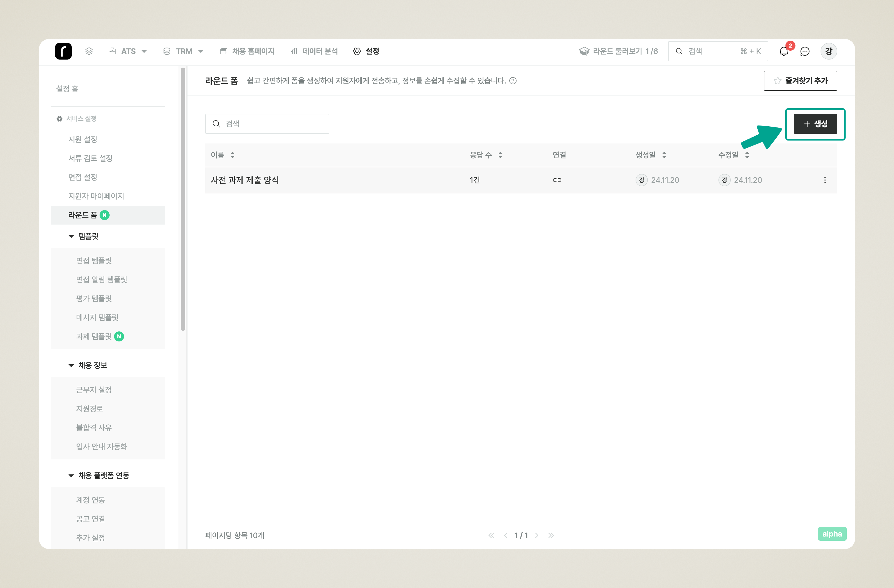The height and width of the screenshot is (588, 894).
Task: Click the notification bell icon
Action: point(783,51)
